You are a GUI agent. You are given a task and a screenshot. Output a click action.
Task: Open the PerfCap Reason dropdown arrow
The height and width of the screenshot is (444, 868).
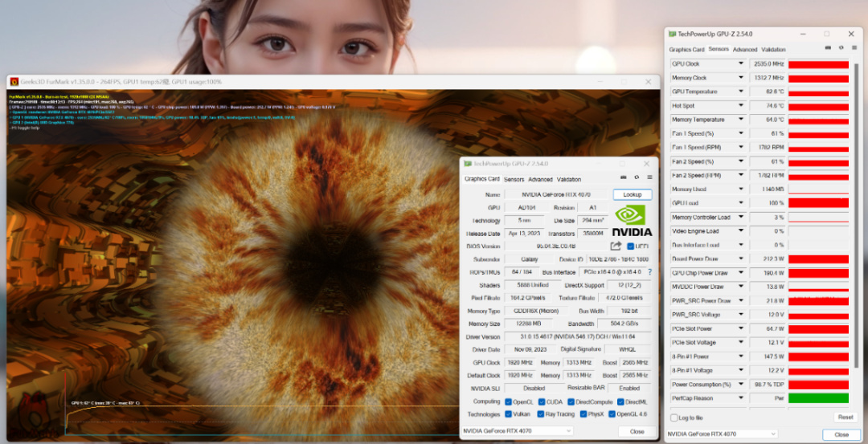click(x=741, y=398)
